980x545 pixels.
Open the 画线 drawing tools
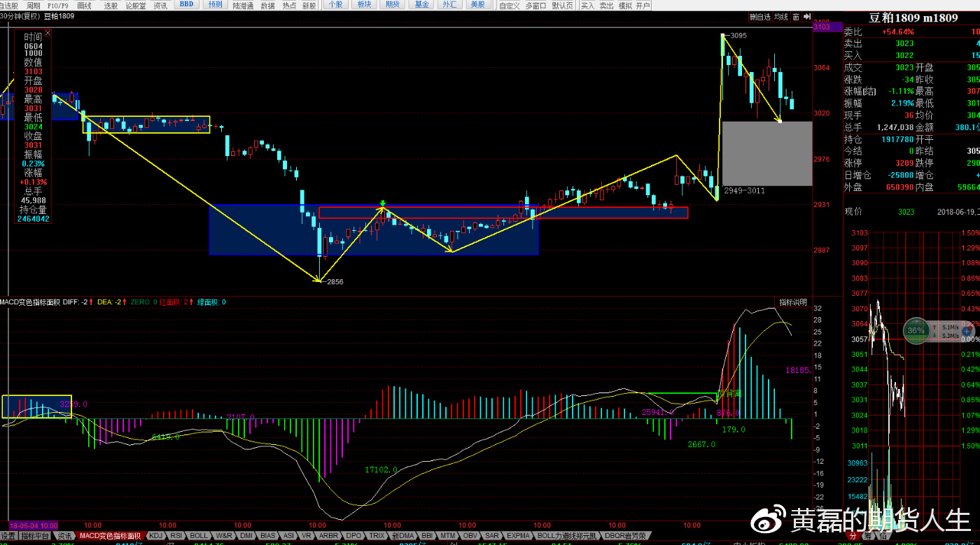click(84, 5)
